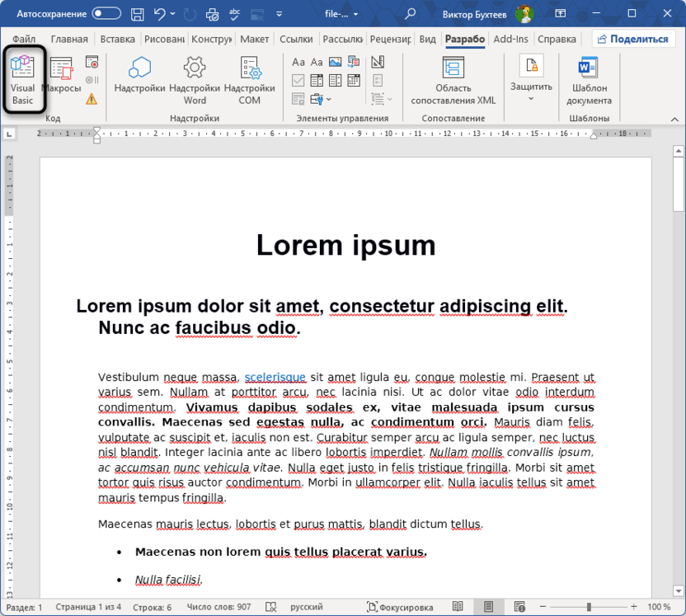Open macro security warning settings
The width and height of the screenshot is (686, 616).
click(92, 99)
